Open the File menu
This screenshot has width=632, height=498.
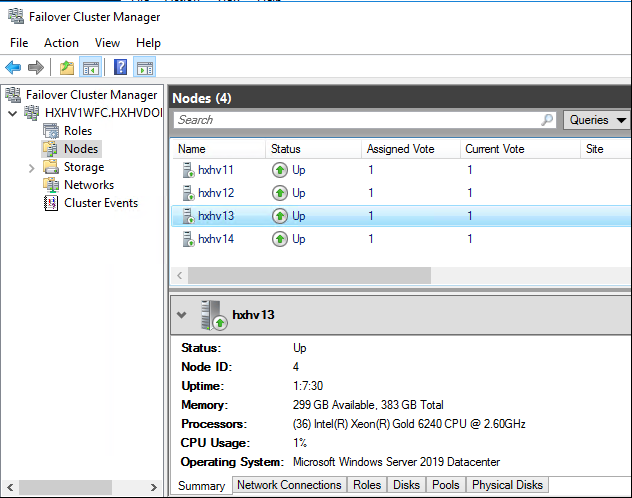tap(19, 43)
